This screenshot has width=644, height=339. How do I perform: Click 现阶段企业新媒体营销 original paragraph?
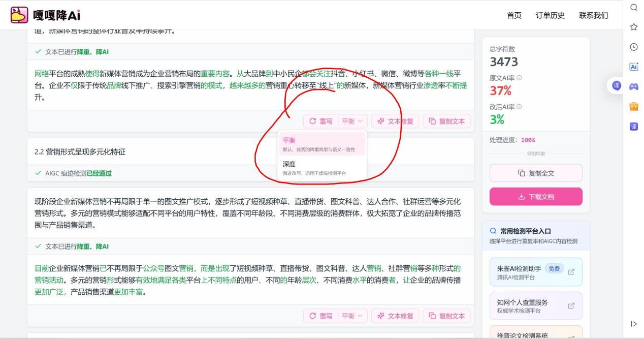[248, 213]
